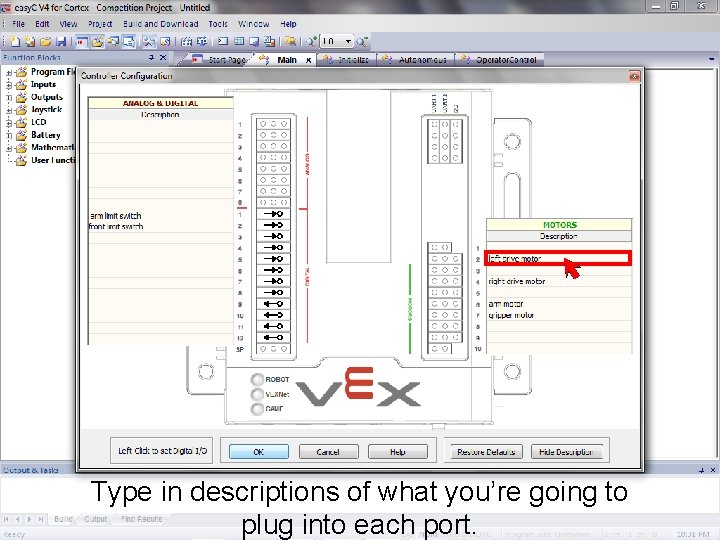Toggle digital port 9 input/output direction

pos(273,304)
